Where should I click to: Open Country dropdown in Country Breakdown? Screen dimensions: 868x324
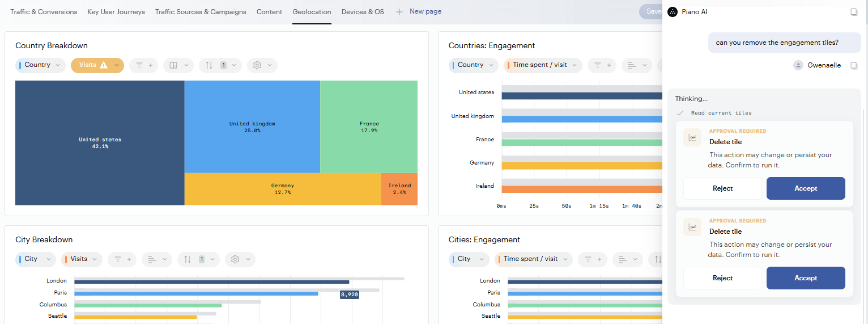point(40,65)
